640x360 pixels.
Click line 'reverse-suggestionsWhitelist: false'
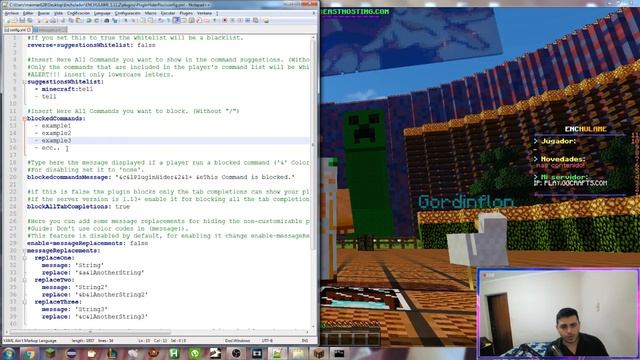(x=91, y=45)
